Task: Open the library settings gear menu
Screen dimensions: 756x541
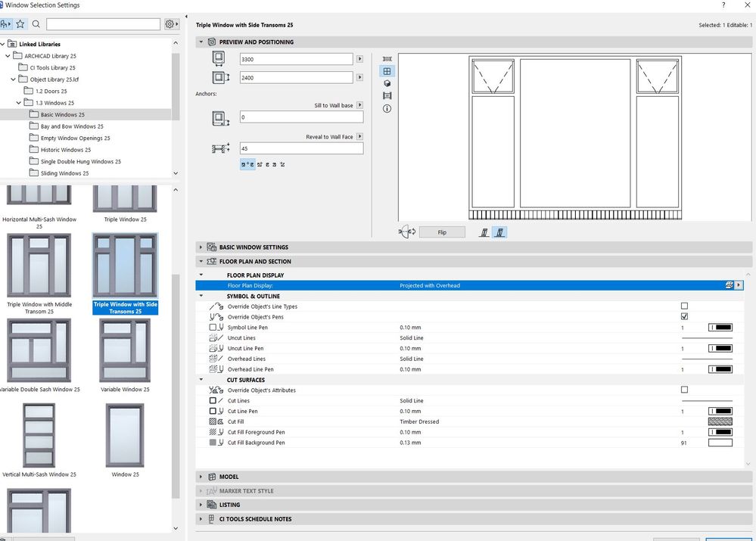Action: click(172, 24)
